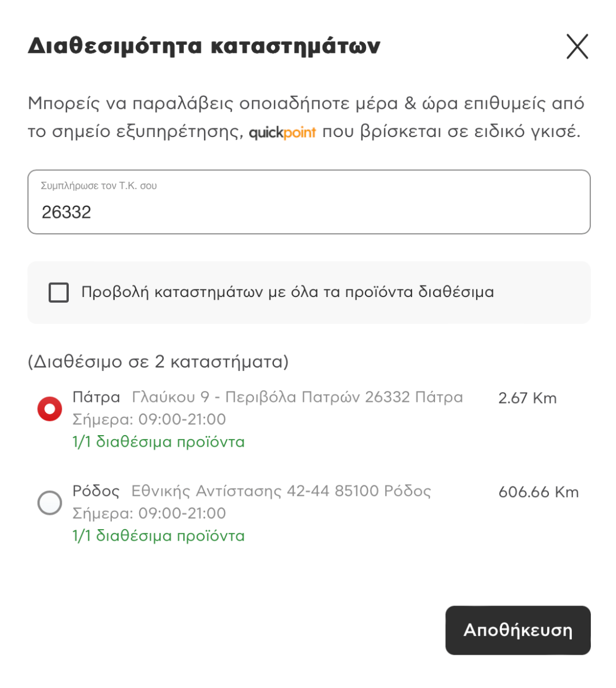Click the Προβολή καταστημάτων με όλα τα προϊόντα διαθέσιμα label
The height and width of the screenshot is (688, 616).
pos(288,292)
